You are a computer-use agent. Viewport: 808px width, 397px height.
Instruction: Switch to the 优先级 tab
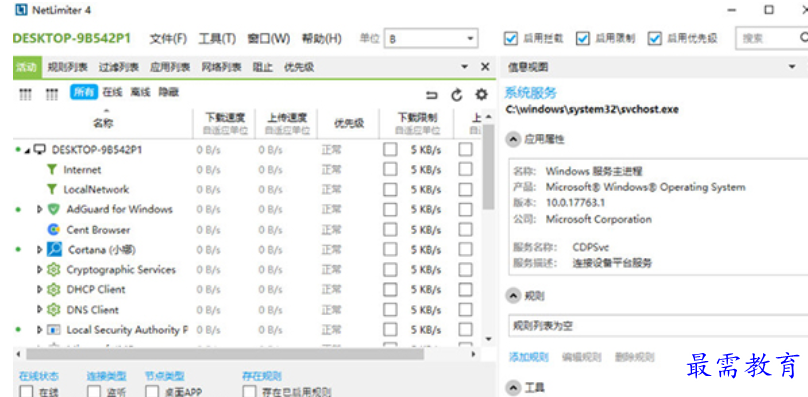pos(299,67)
